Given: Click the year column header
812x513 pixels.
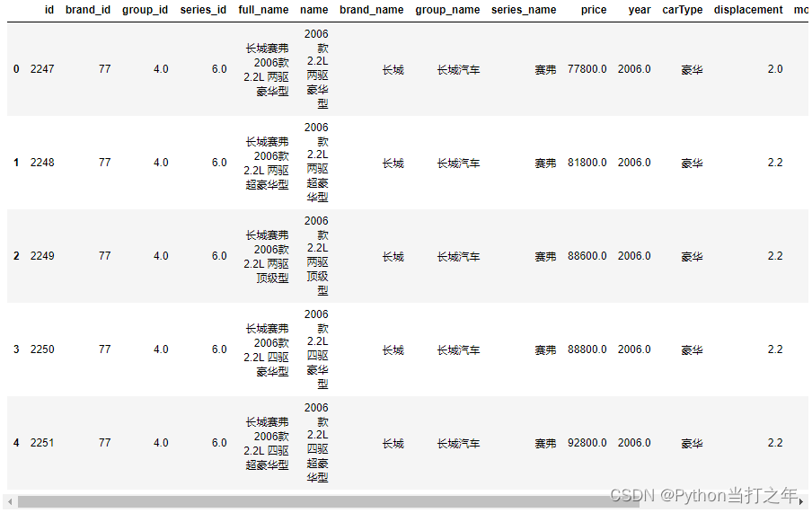Looking at the screenshot, I should pyautogui.click(x=640, y=10).
